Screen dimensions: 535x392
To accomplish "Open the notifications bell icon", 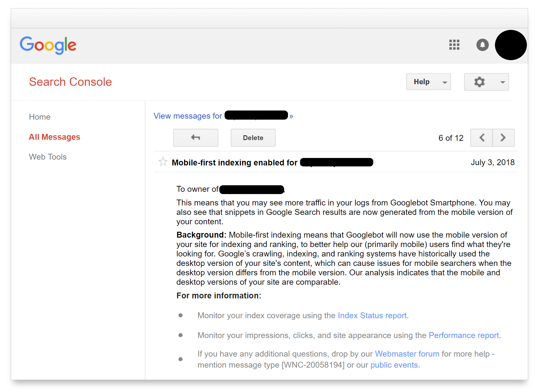I will coord(482,45).
